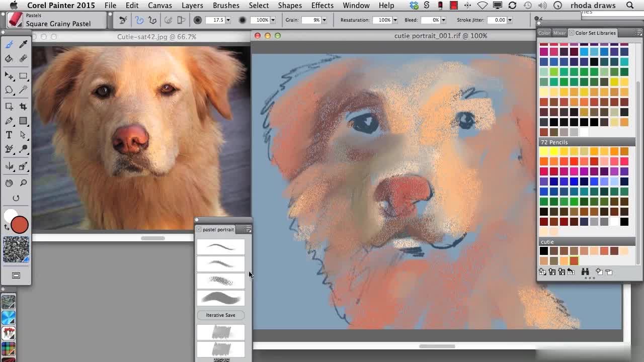Click the Wi-Fi menu bar icon

click(482, 6)
